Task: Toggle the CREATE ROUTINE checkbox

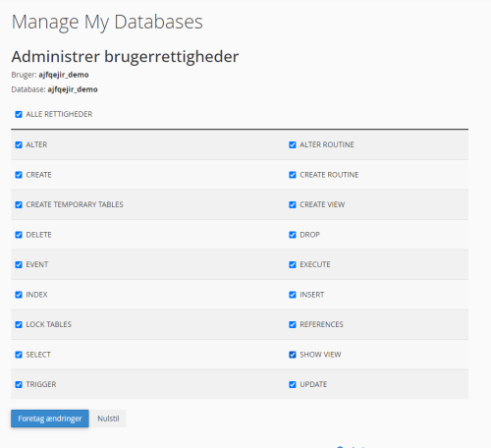Action: click(x=293, y=175)
